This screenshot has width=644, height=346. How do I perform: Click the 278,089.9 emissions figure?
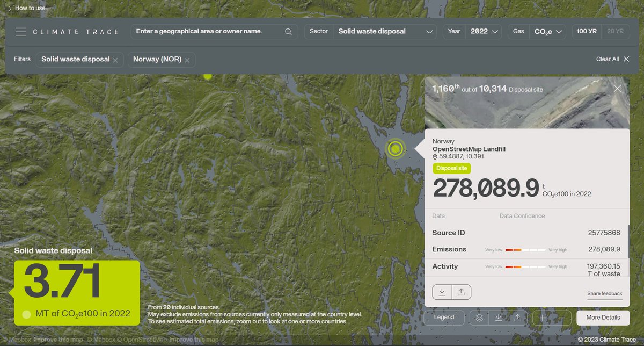(x=485, y=189)
